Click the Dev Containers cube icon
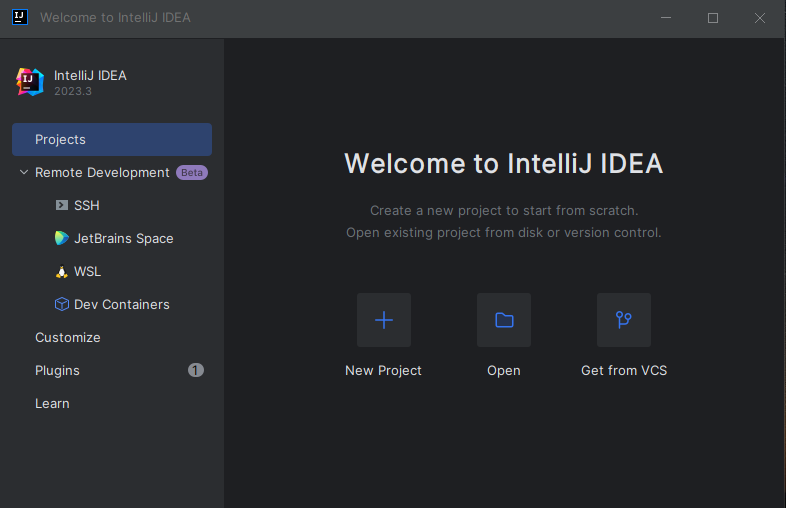Viewport: 786px width, 508px height. point(62,304)
